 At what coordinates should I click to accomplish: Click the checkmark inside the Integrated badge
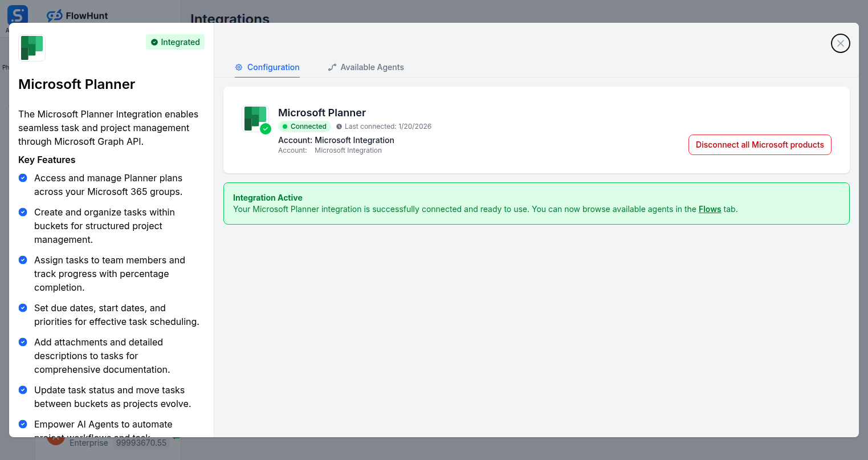[154, 42]
